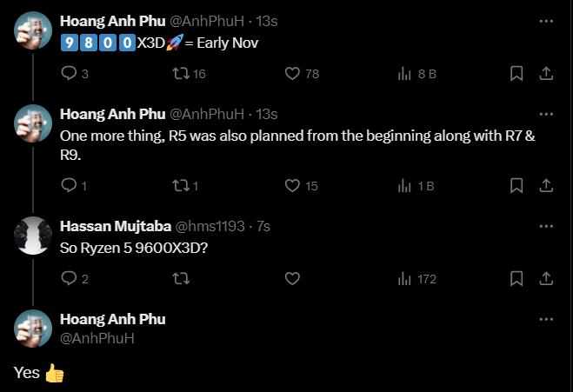
Task: Click Hassan Mujtaba's profile avatar
Action: (33, 234)
